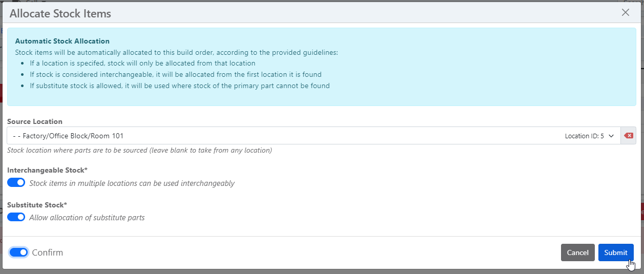Click the Location ID: 5 indicator
644x274 pixels.
[584, 136]
